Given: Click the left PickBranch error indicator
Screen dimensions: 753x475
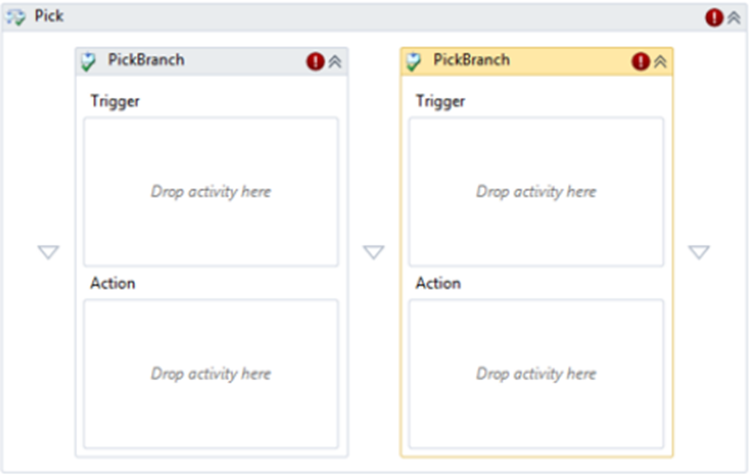Looking at the screenshot, I should (x=315, y=61).
